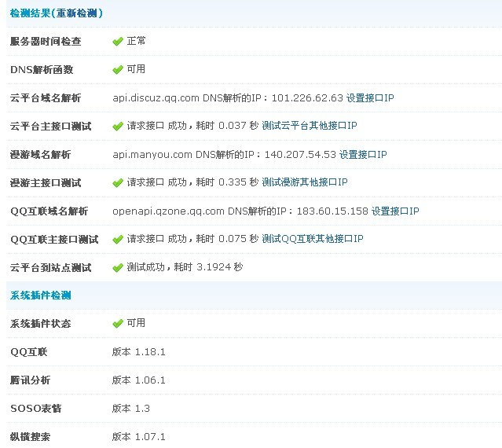Viewport: 502px width, 448px height.
Task: Click green check icon for 云平台主接口测试
Action: (118, 127)
